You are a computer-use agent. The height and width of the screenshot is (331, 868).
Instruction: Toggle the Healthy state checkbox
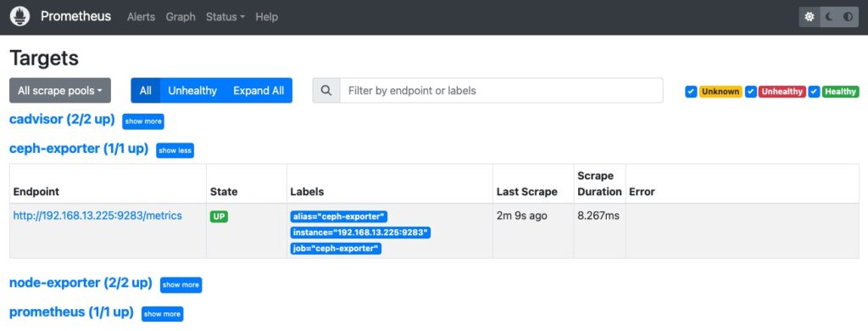pyautogui.click(x=813, y=92)
